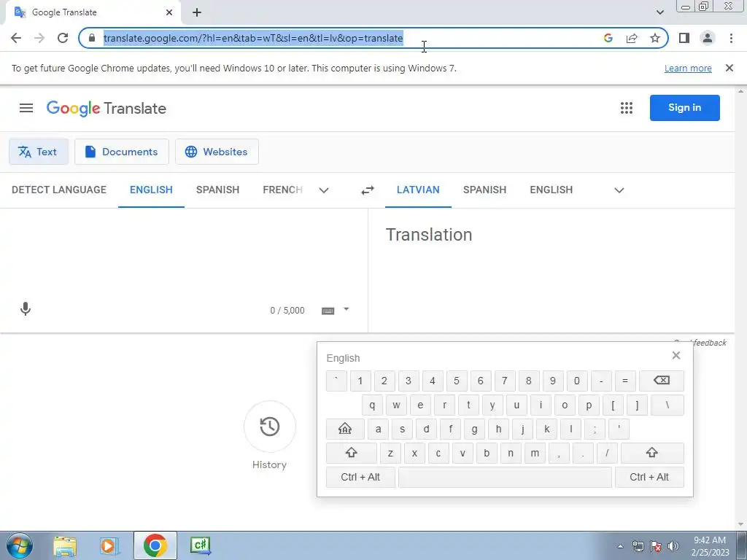Select DETECT LANGUAGE source option

pyautogui.click(x=59, y=190)
